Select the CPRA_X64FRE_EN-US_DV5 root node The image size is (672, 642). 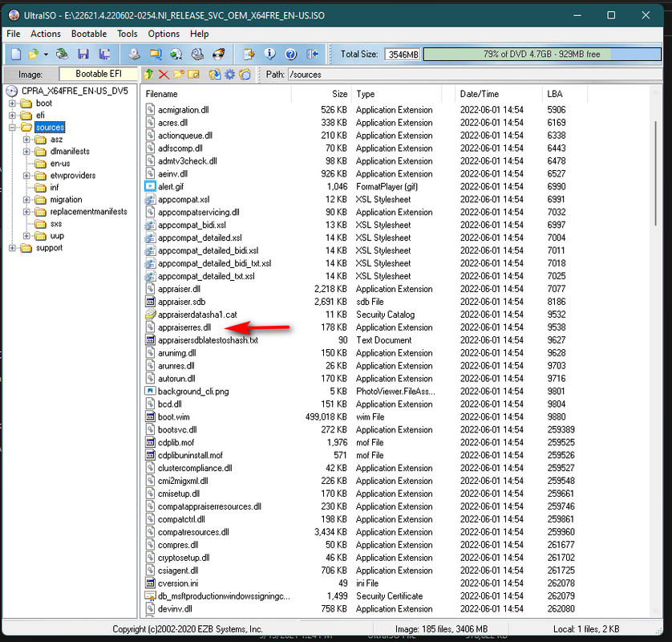click(75, 91)
